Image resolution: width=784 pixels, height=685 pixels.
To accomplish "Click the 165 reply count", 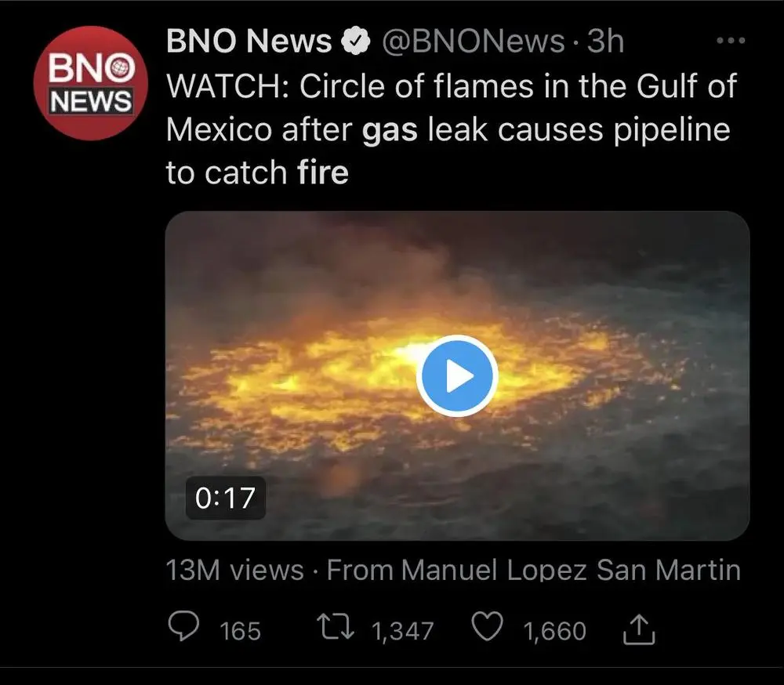I will click(x=238, y=629).
